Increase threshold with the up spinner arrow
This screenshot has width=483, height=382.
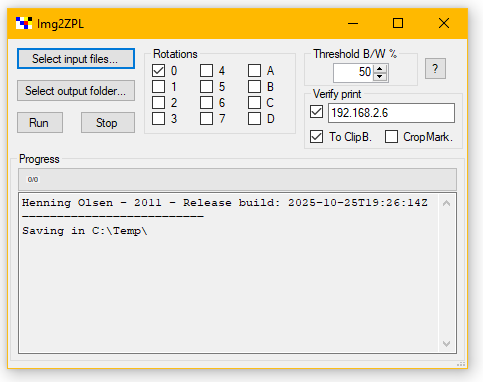[x=380, y=68]
